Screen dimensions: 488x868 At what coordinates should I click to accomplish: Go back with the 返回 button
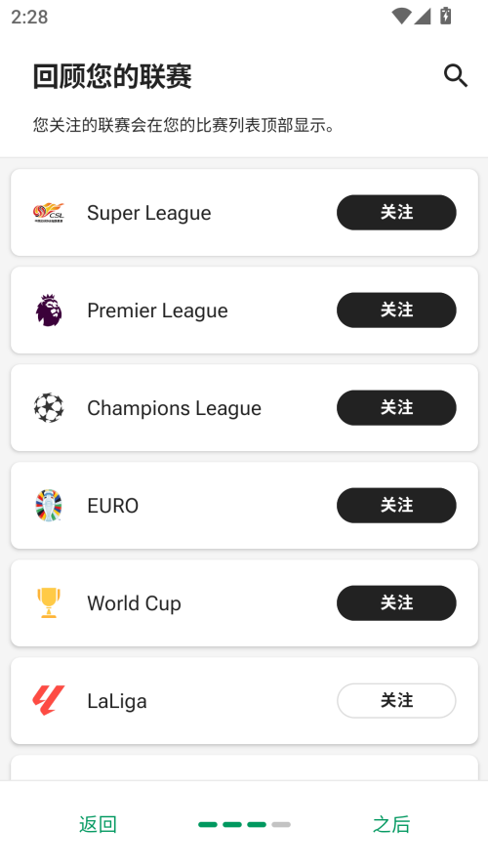[98, 824]
